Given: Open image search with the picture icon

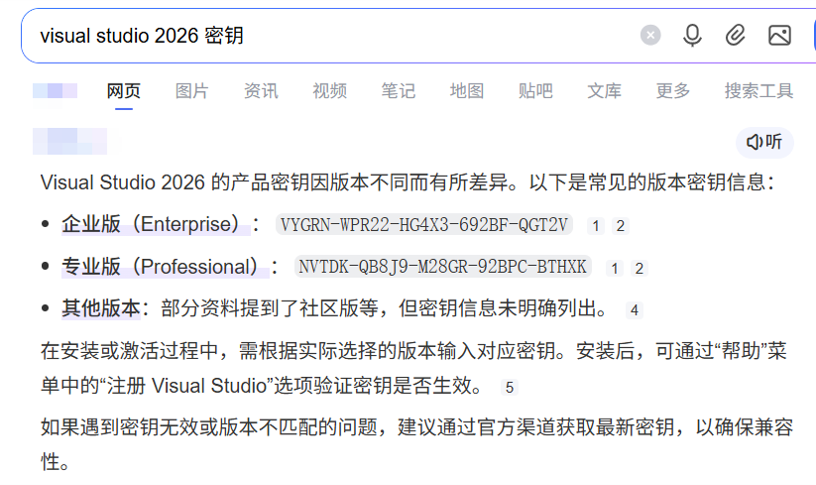Looking at the screenshot, I should point(779,36).
